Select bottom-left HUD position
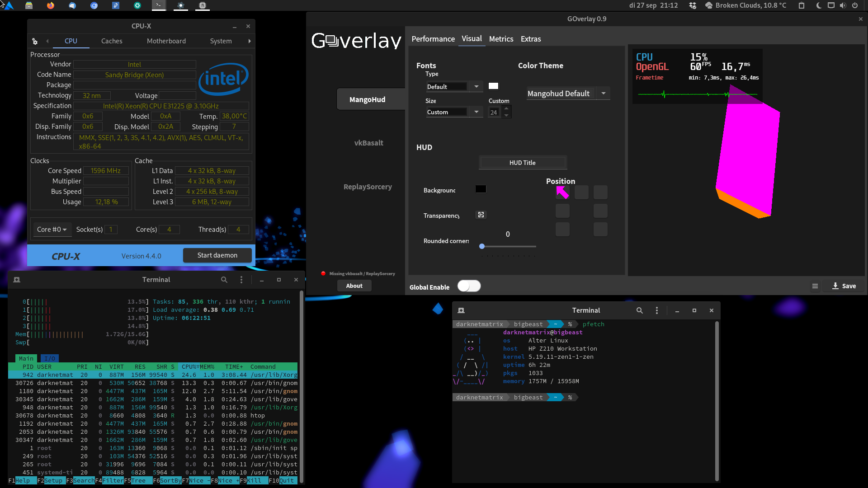The width and height of the screenshot is (868, 488). (x=562, y=230)
